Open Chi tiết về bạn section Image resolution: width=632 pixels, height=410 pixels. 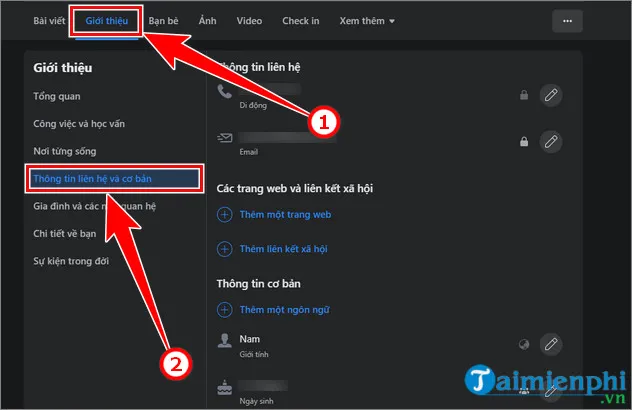tap(65, 233)
